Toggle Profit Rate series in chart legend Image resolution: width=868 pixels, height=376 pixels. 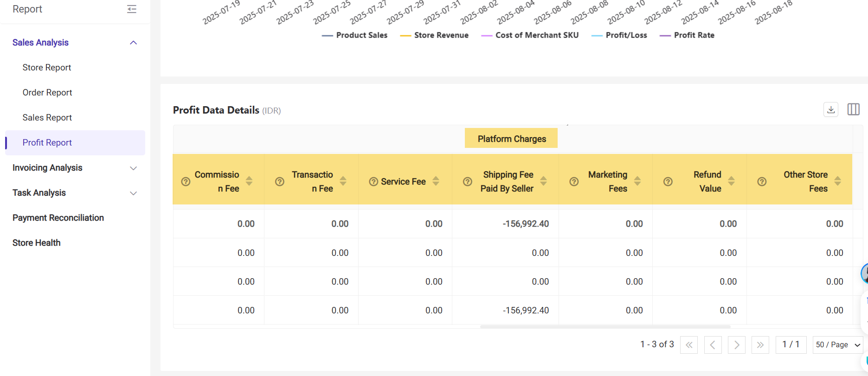click(687, 35)
